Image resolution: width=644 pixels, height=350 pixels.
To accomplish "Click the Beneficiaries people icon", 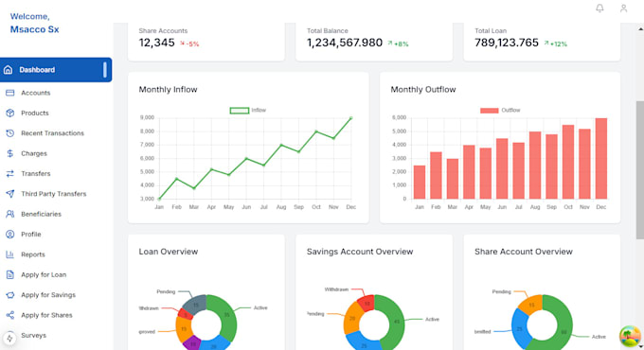I will click(9, 214).
